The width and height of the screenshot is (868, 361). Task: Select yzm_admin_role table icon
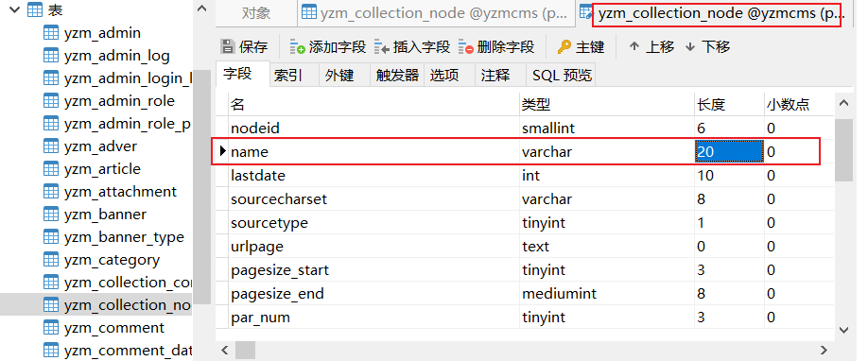point(51,101)
